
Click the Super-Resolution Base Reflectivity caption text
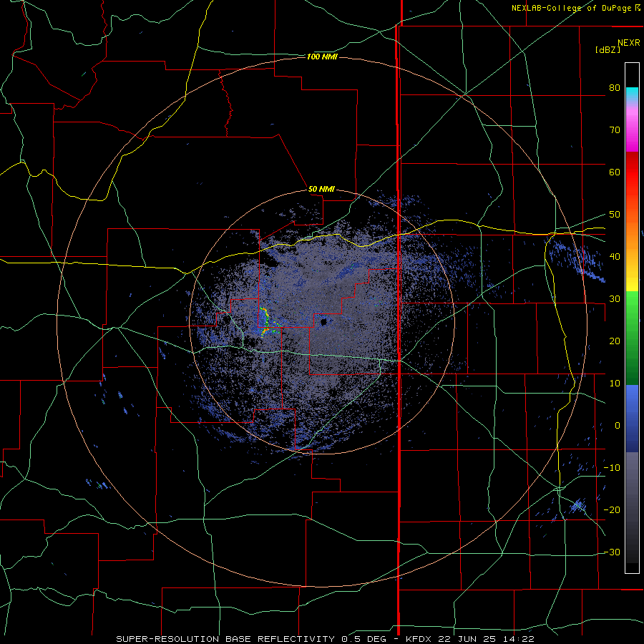click(225, 639)
